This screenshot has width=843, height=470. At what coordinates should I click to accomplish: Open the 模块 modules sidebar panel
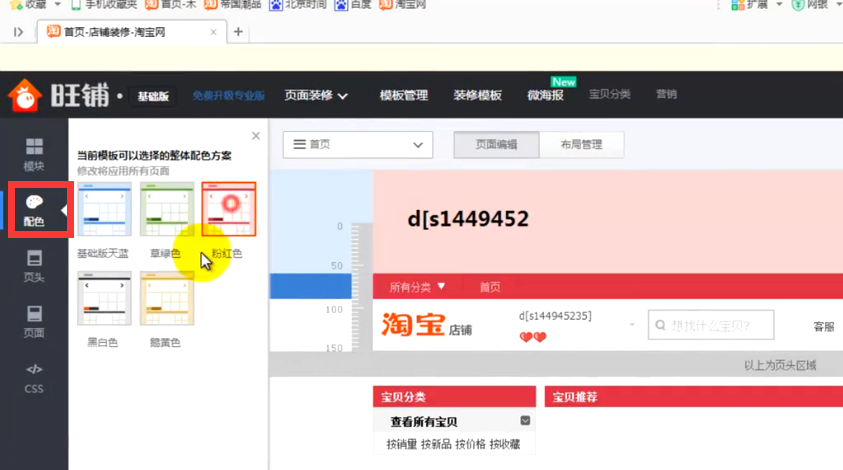click(x=34, y=154)
